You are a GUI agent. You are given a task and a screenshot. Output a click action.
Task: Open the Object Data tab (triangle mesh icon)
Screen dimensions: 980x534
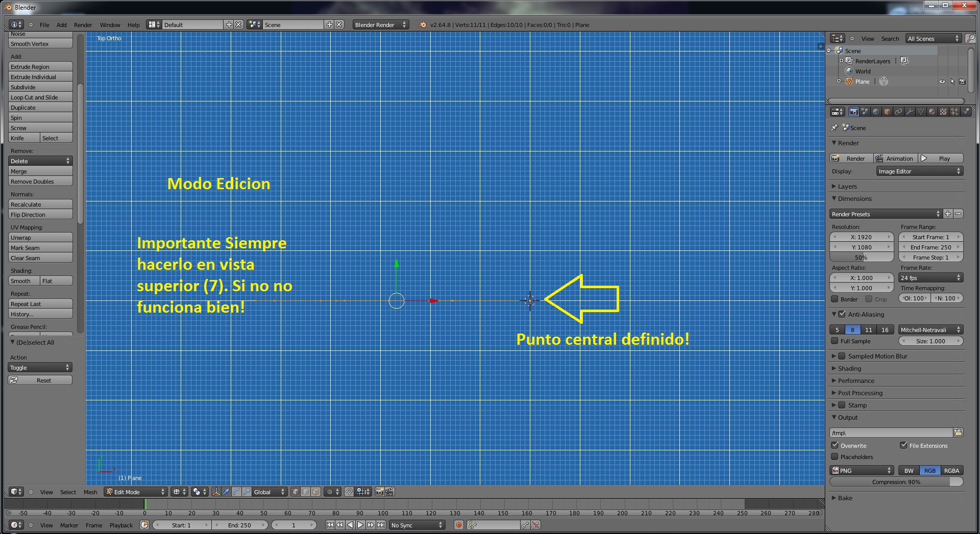tap(921, 112)
